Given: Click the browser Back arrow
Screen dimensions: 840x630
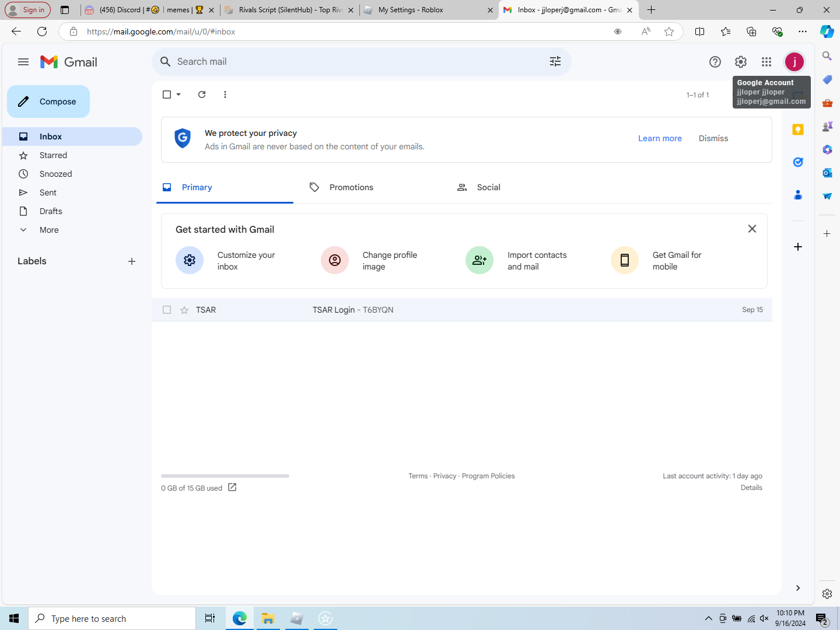Looking at the screenshot, I should 16,32.
